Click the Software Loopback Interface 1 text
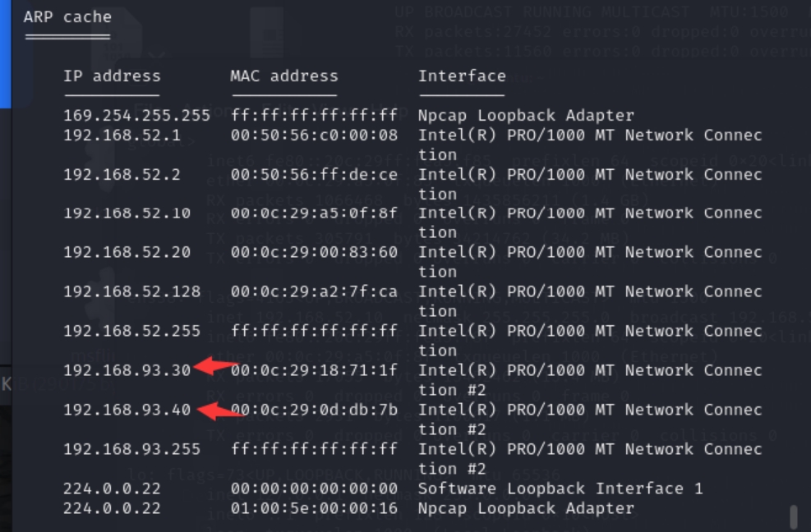811x532 pixels. 560,488
